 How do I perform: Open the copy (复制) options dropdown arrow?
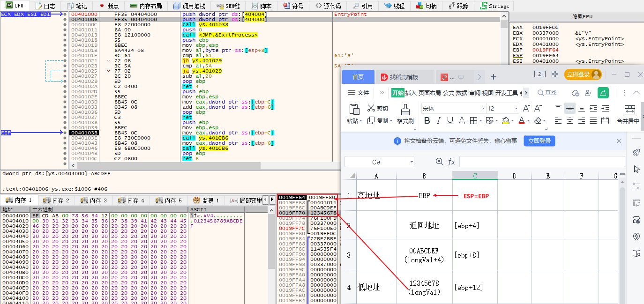coord(392,121)
